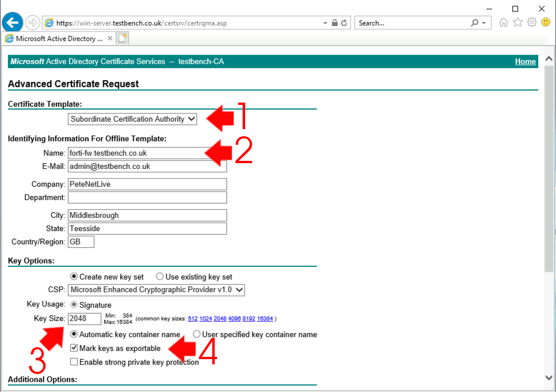Click the search magnifier icon

tap(475, 22)
